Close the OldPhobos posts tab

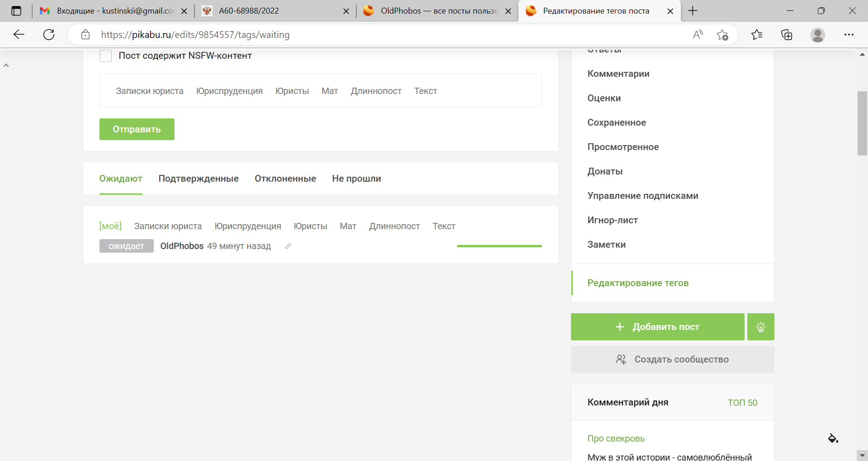tap(508, 11)
